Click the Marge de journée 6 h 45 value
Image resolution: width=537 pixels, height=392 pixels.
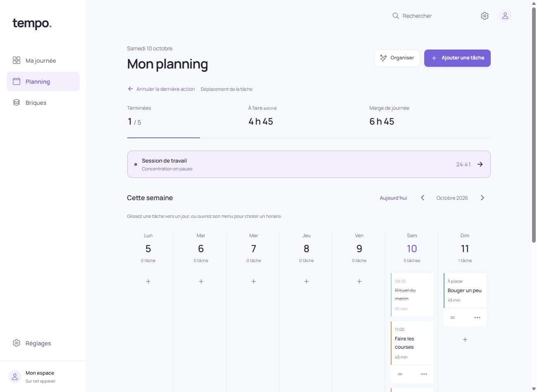tap(382, 122)
